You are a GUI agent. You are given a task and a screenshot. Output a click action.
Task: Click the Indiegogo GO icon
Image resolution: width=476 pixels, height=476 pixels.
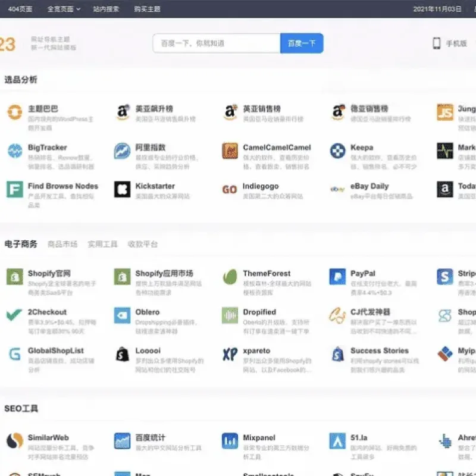230,190
